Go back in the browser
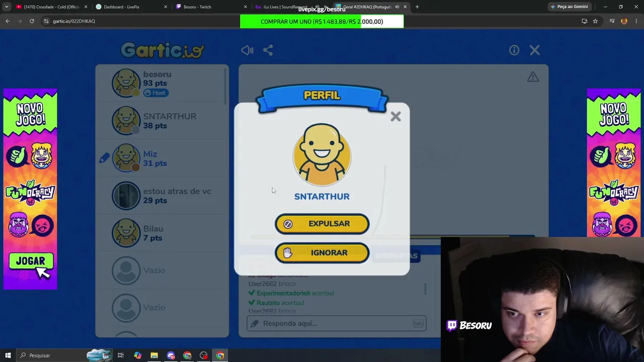 tap(8, 21)
